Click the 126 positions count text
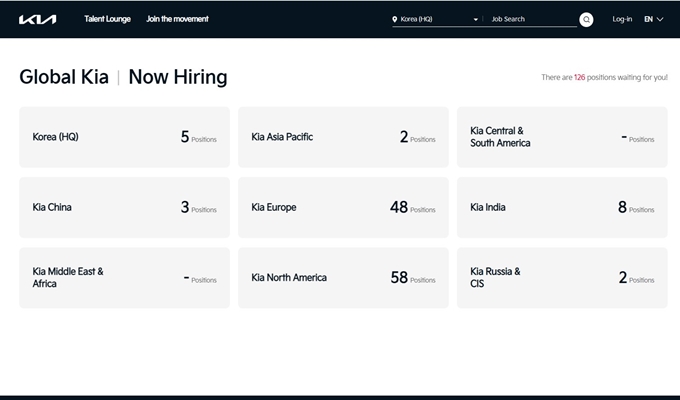Image resolution: width=680 pixels, height=400 pixels. pos(579,77)
